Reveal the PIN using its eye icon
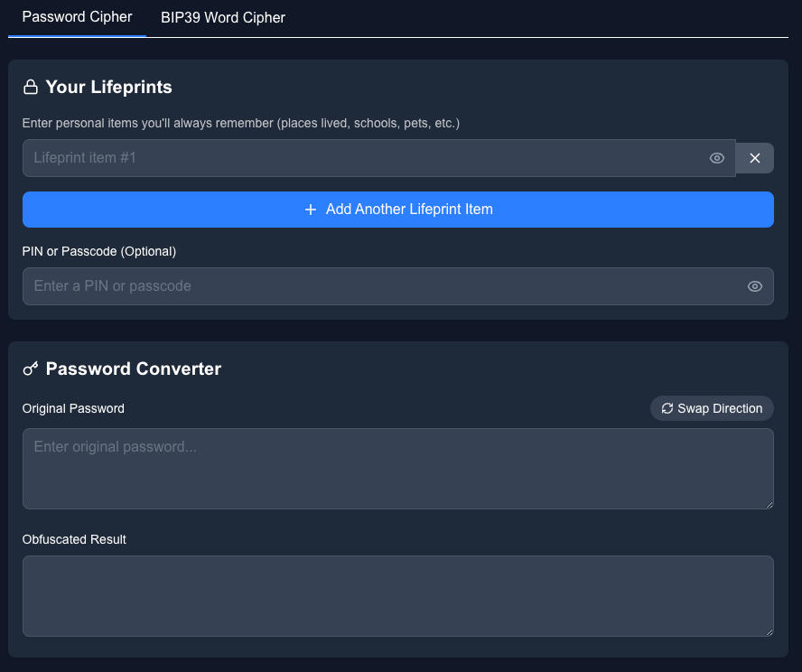802x672 pixels. pos(755,286)
